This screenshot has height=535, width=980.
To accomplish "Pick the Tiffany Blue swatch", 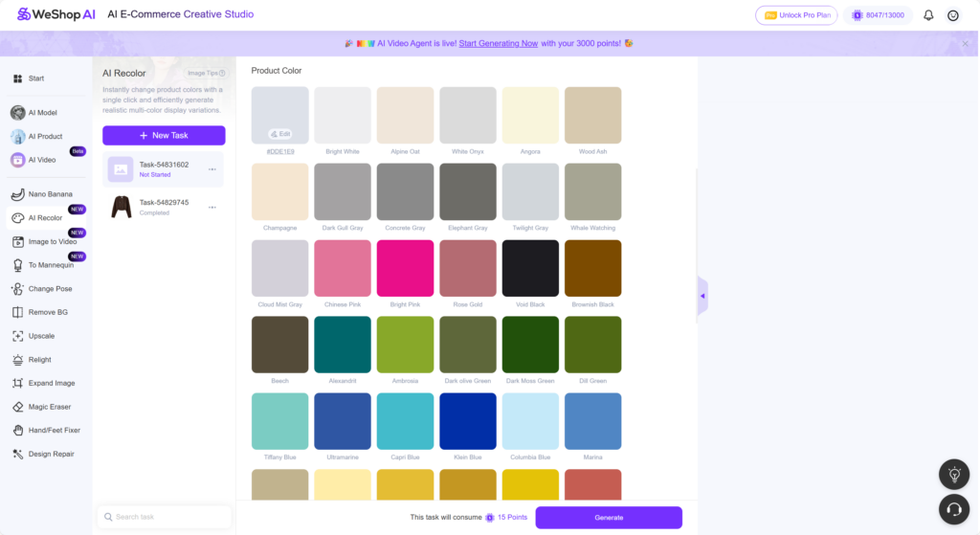I will coord(280,421).
